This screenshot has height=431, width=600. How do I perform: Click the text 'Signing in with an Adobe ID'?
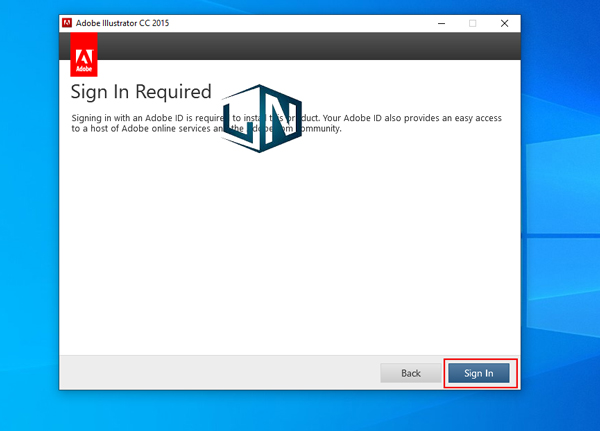click(128, 118)
